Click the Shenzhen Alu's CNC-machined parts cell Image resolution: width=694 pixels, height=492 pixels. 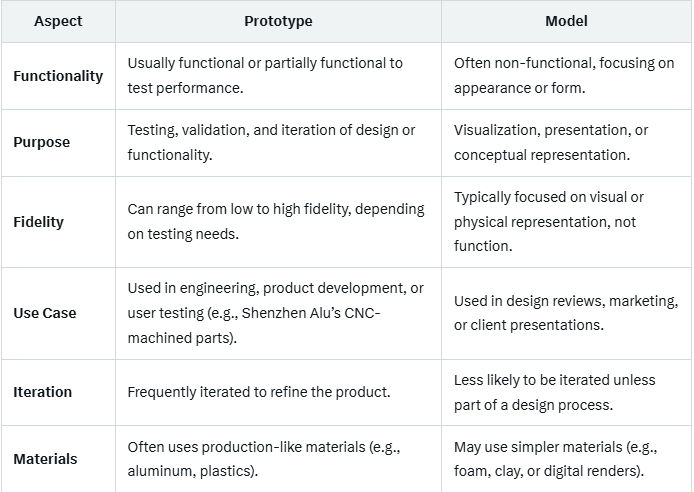tap(275, 313)
